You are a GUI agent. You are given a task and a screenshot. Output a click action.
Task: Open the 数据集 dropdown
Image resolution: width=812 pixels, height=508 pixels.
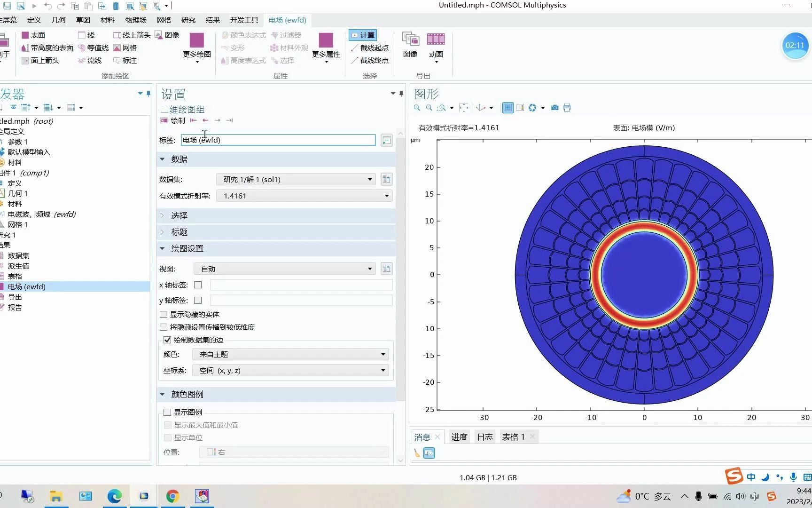tap(296, 180)
